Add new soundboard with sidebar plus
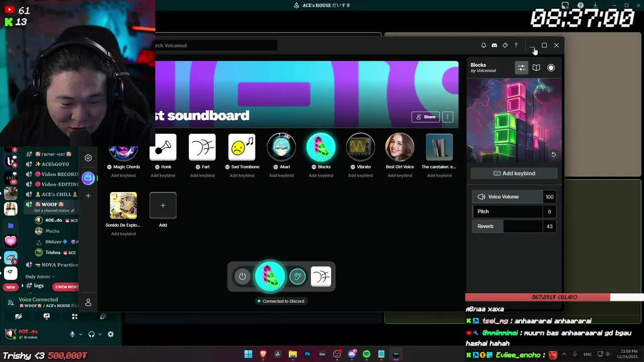The height and width of the screenshot is (362, 644). click(x=88, y=196)
